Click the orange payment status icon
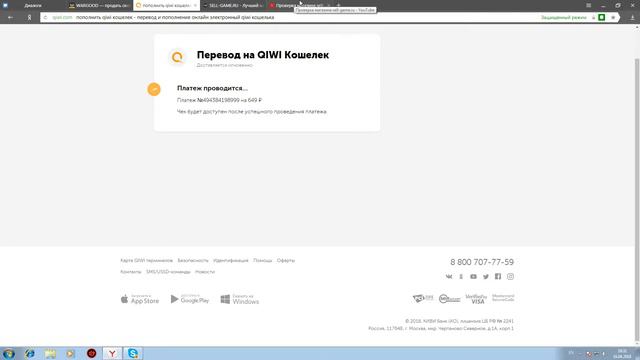This screenshot has width=640, height=360. [154, 89]
